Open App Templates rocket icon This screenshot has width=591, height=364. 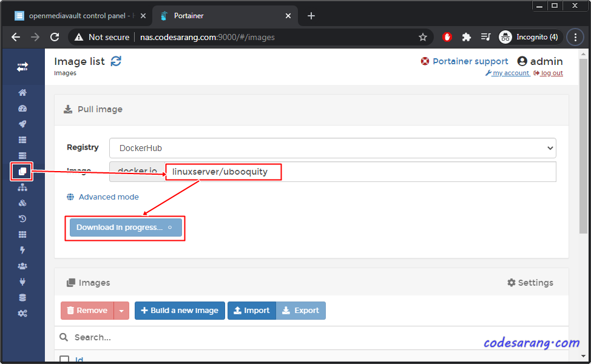click(22, 124)
